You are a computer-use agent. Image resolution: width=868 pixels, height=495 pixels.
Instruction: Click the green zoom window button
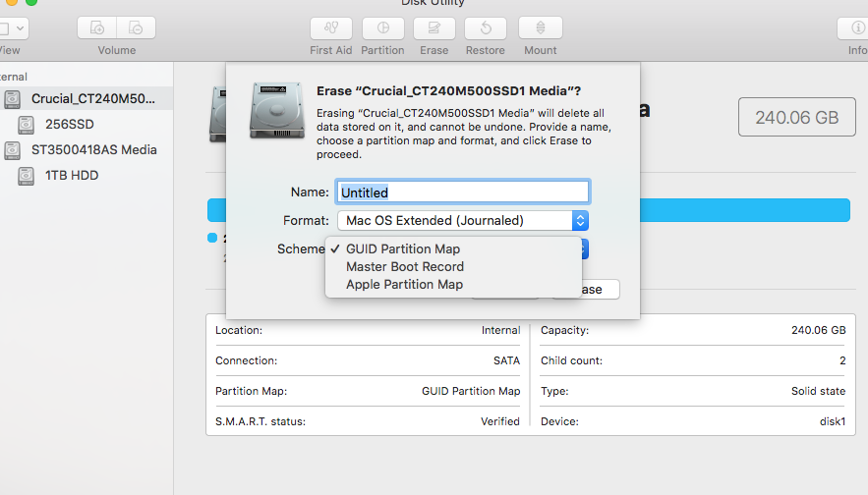coord(31,2)
